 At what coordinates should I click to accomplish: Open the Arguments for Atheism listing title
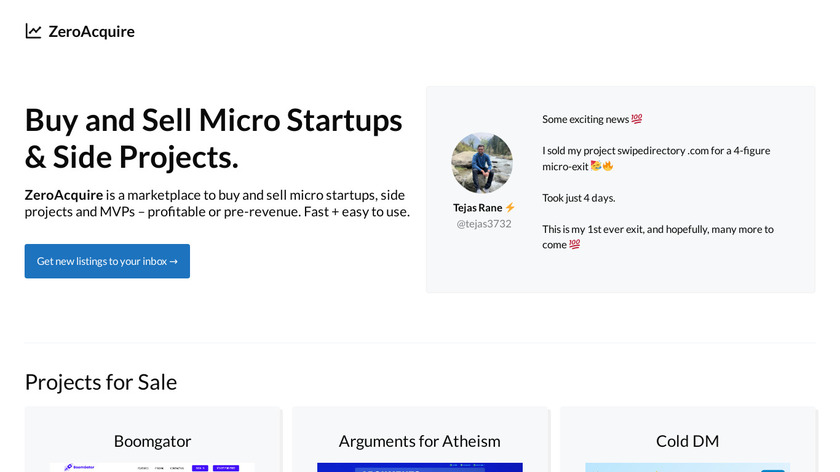pyautogui.click(x=420, y=441)
